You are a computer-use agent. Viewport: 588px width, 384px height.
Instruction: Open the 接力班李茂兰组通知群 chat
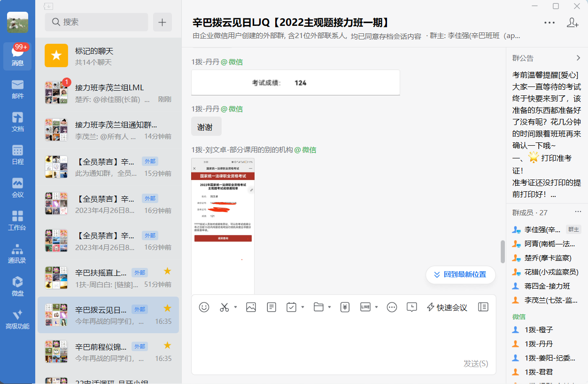tap(108, 130)
